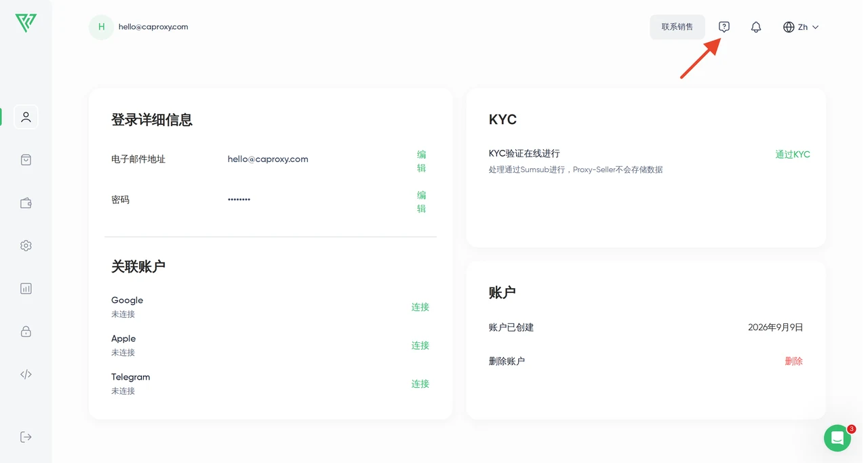This screenshot has height=463, width=868.
Task: Open the security lock sidebar icon
Action: click(26, 331)
